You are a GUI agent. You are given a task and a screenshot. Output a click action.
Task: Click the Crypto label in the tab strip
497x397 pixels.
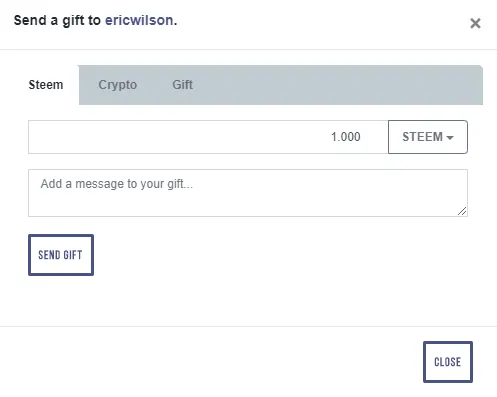pos(117,85)
